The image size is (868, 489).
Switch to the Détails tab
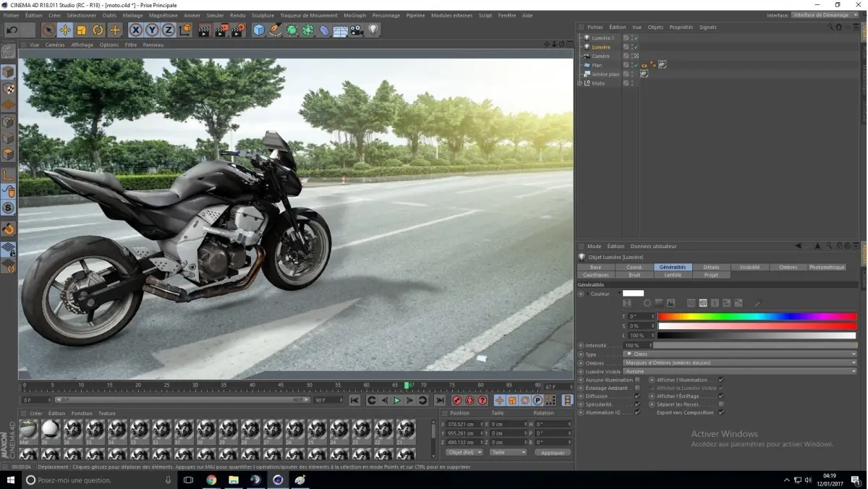pyautogui.click(x=711, y=267)
